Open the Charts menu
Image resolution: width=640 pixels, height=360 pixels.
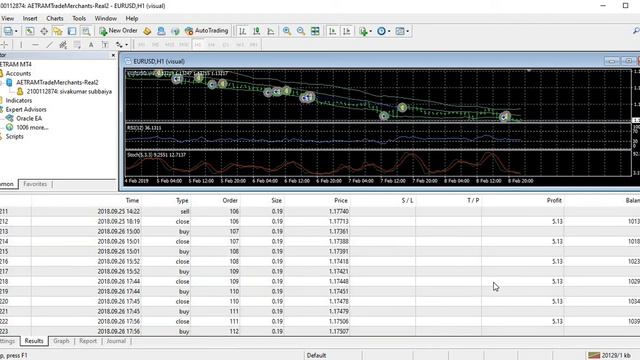pos(55,18)
